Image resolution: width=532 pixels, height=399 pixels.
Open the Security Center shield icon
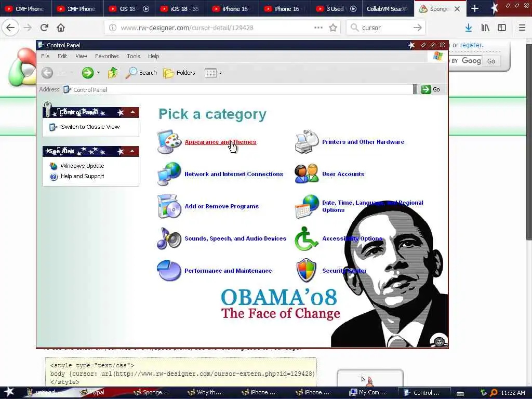pos(307,270)
